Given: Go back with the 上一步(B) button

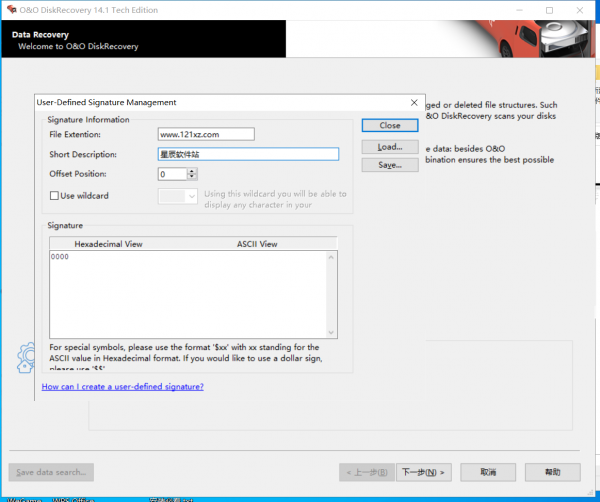Looking at the screenshot, I should (367, 473).
